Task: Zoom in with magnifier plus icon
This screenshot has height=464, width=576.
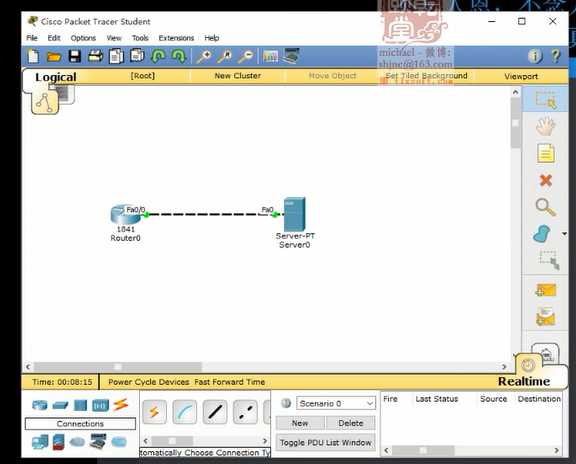Action: pyautogui.click(x=204, y=57)
